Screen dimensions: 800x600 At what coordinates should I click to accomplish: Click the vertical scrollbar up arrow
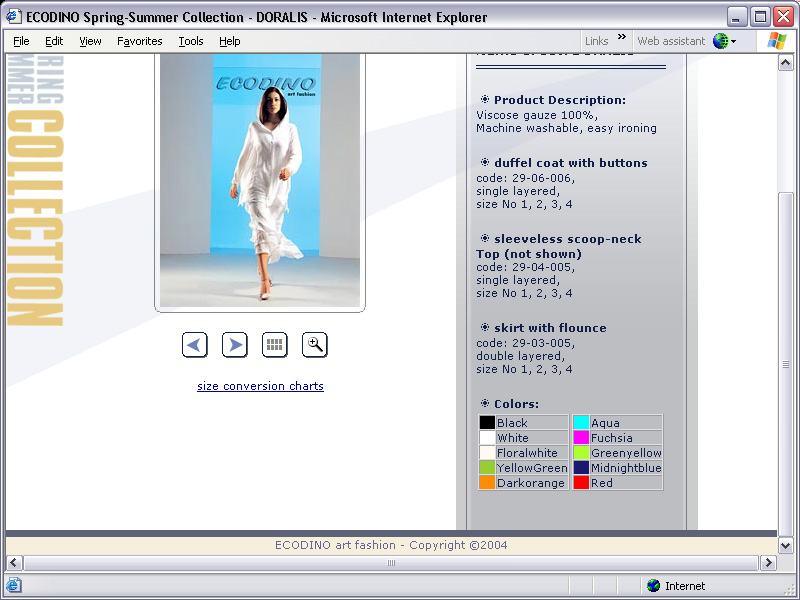point(785,63)
